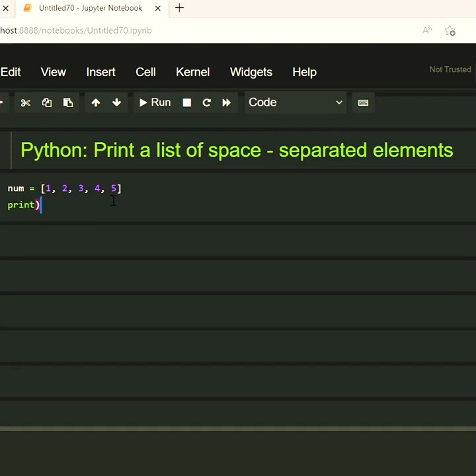This screenshot has height=476, width=476.
Task: Toggle the read aloud icon
Action: (427, 30)
